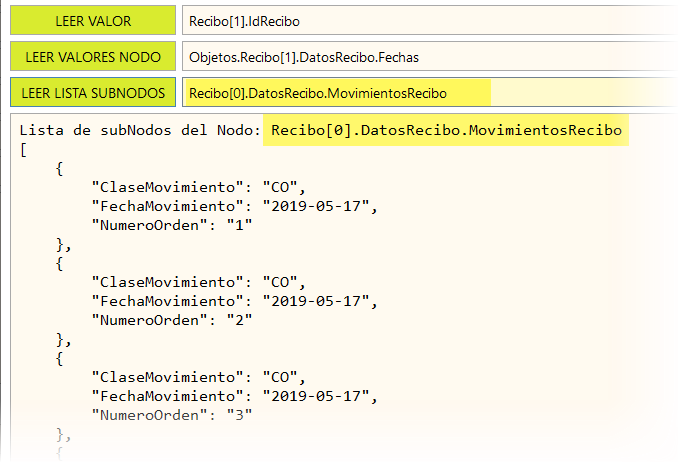This screenshot has height=463, width=679.
Task: Click the opening brace of the first object
Action: [x=61, y=168]
